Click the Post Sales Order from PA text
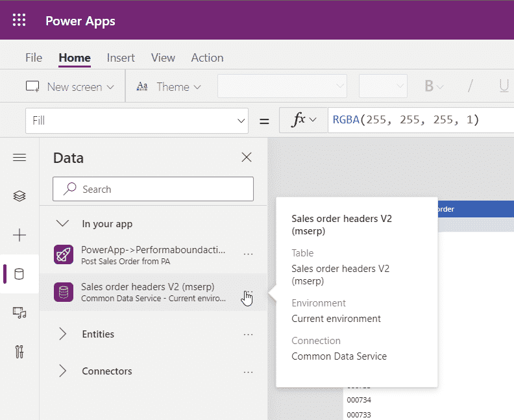514x420 pixels. point(125,262)
